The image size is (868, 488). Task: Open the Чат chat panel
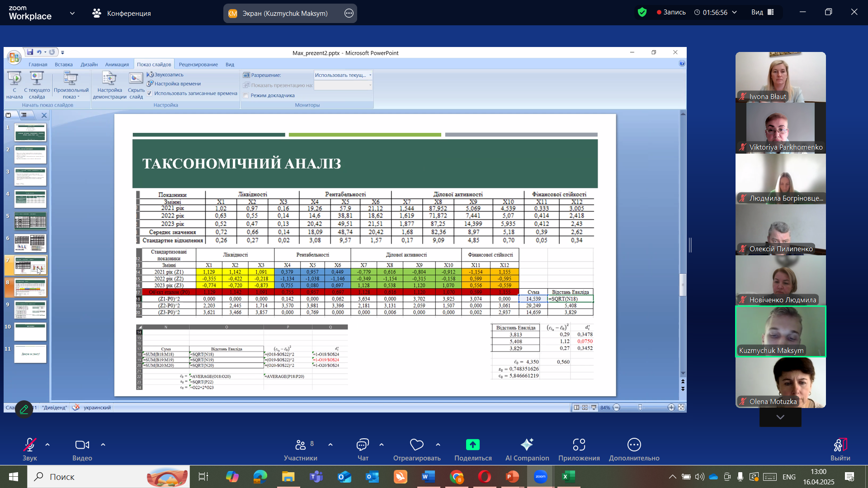tap(363, 445)
